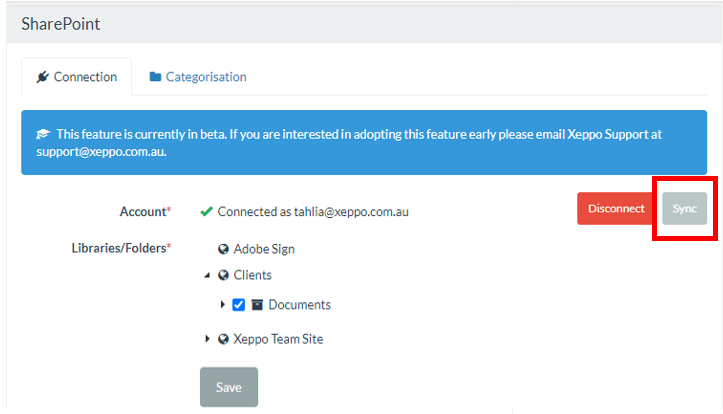
Task: Click the green checkmark beside Connected status
Action: (x=206, y=212)
